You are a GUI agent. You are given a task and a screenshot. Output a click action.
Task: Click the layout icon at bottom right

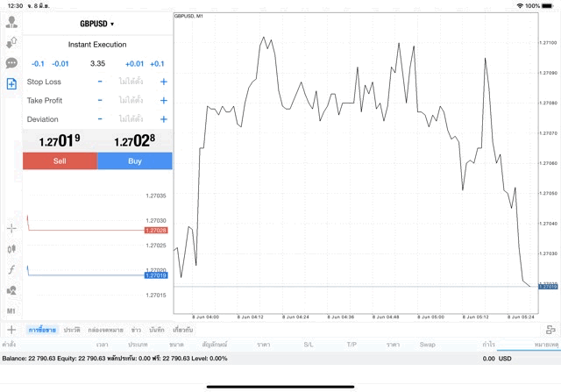pyautogui.click(x=550, y=329)
